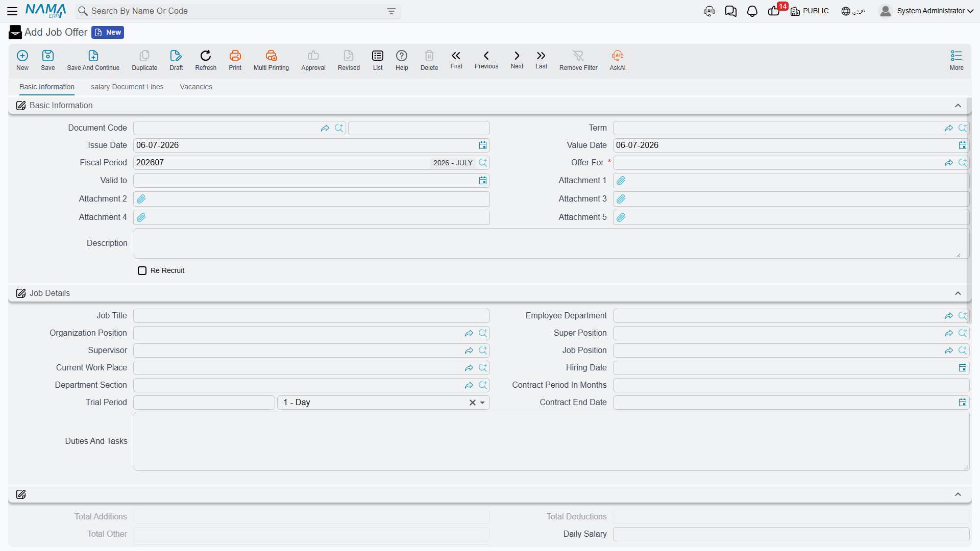Click the Approval toolbar icon
The image size is (980, 551).
pyautogui.click(x=313, y=56)
